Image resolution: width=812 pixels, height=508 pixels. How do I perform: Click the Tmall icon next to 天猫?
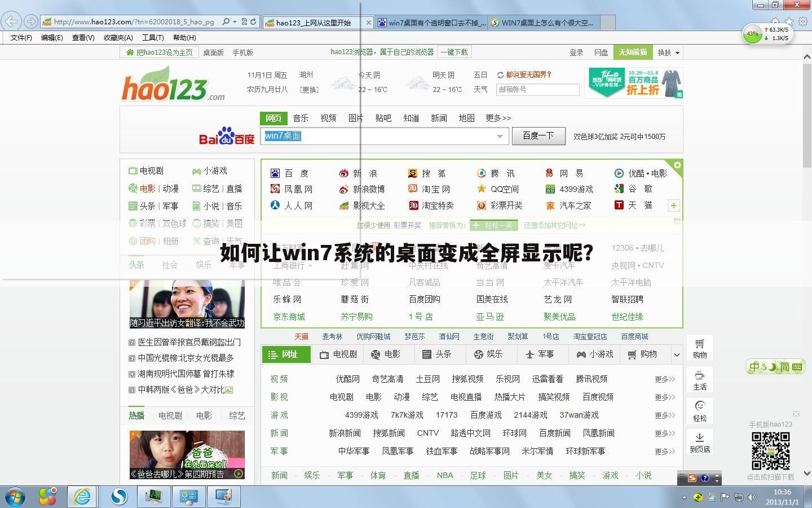click(619, 205)
